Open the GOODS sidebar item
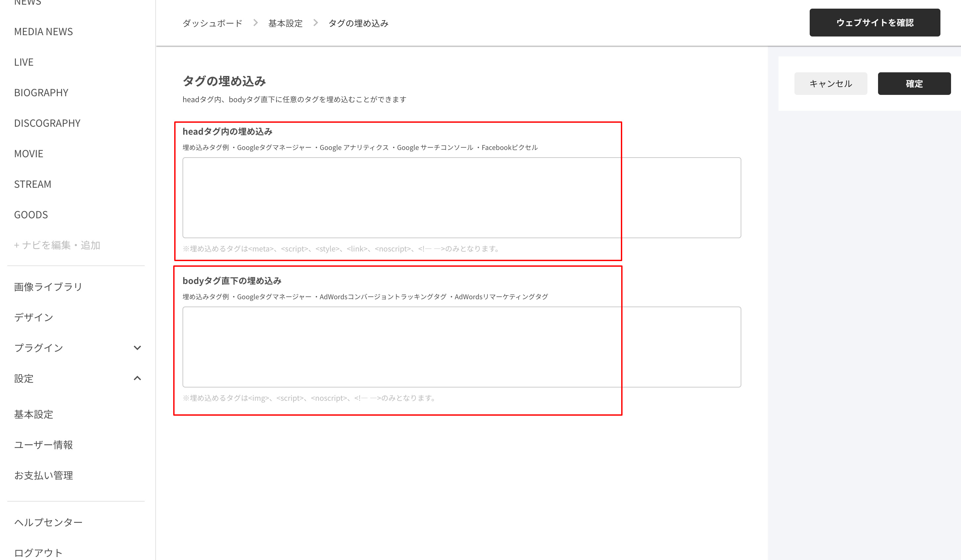Screen dimensions: 961x560 point(31,215)
